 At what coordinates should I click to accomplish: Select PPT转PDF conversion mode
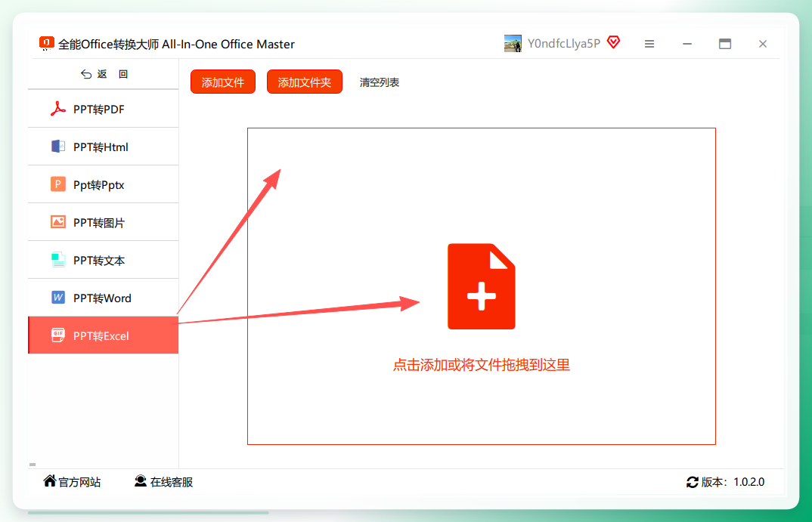point(103,110)
